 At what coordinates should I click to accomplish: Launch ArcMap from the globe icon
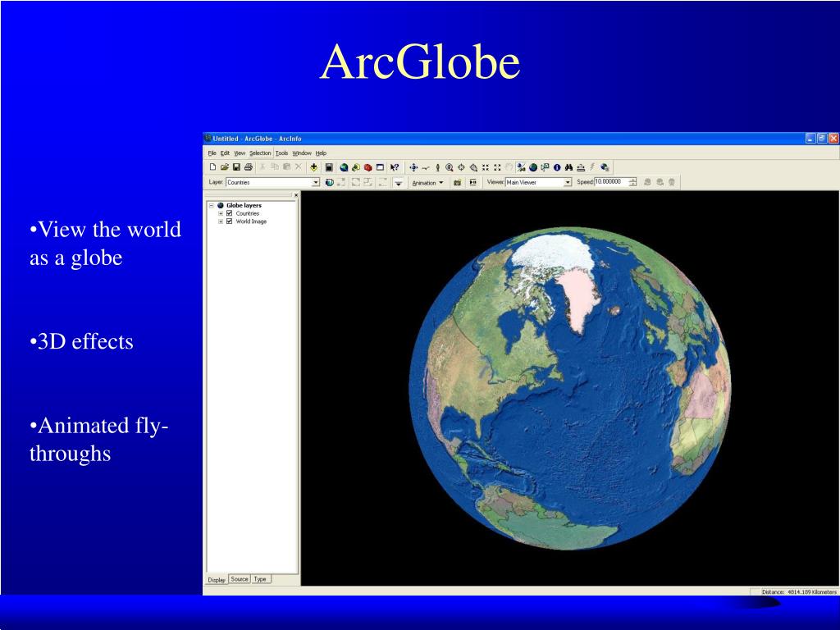coord(344,167)
